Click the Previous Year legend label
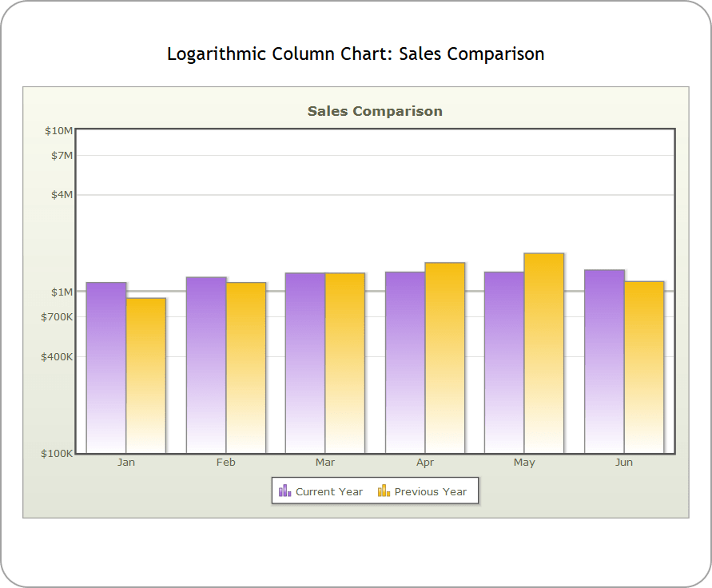 click(x=429, y=492)
